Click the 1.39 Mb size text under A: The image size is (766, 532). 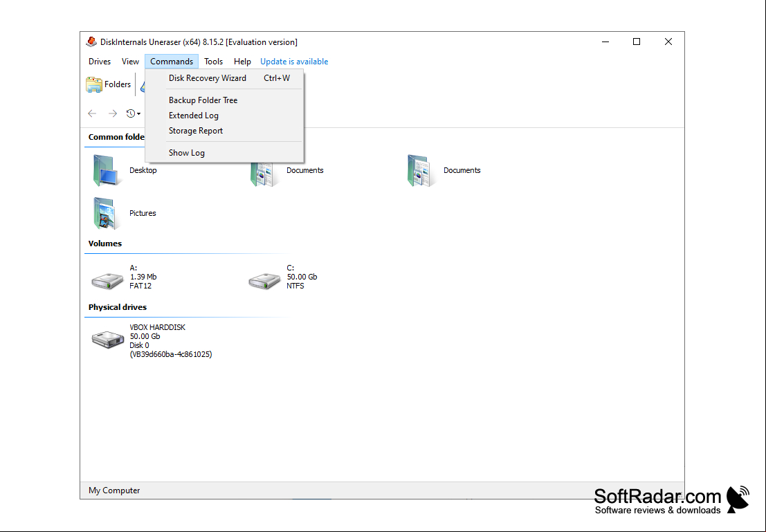coord(143,277)
